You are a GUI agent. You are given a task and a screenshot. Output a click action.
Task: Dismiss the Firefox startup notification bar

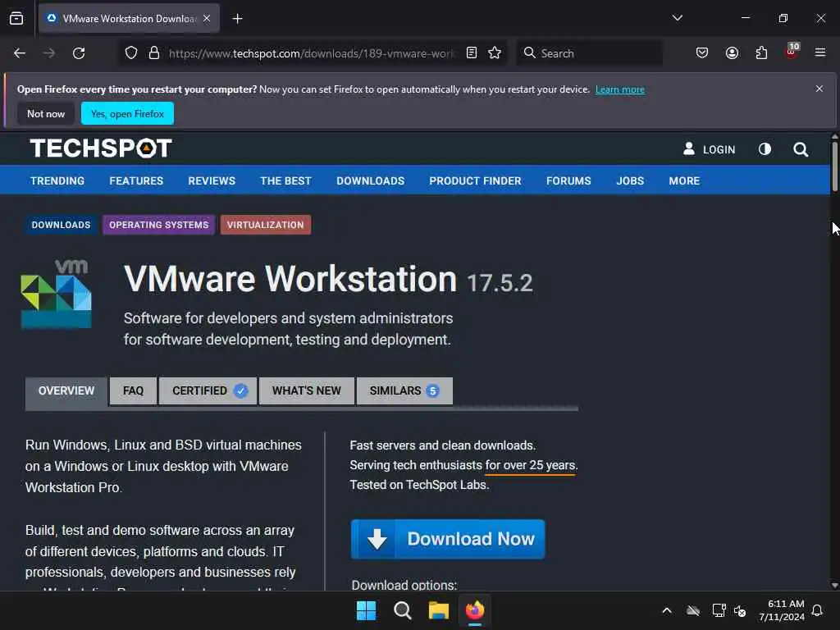click(819, 89)
